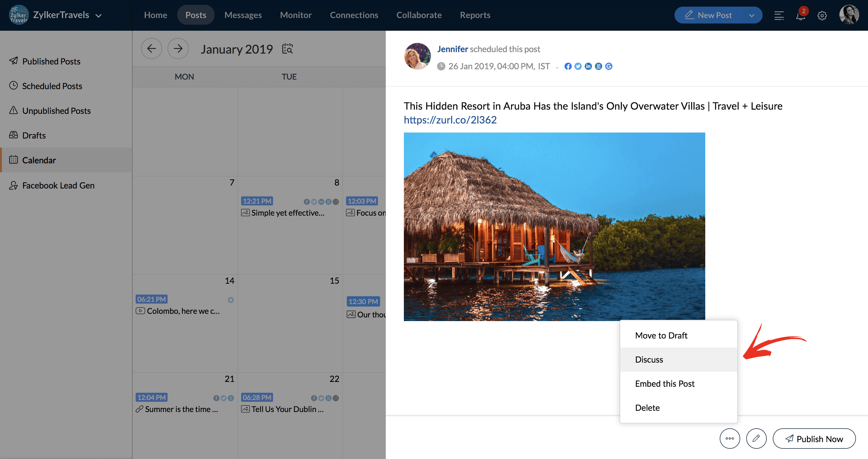Expand the ZylkerTravels brand dropdown
The width and height of the screenshot is (868, 459).
(98, 15)
